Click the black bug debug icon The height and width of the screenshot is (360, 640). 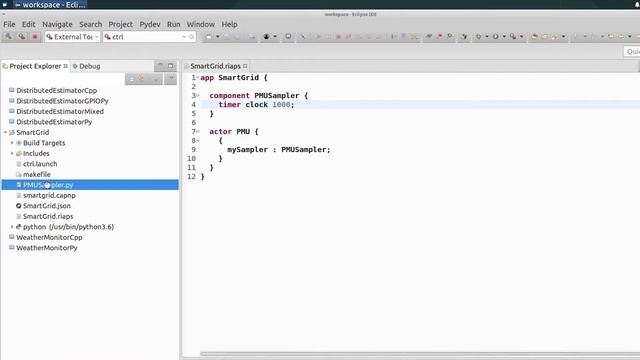(x=266, y=37)
